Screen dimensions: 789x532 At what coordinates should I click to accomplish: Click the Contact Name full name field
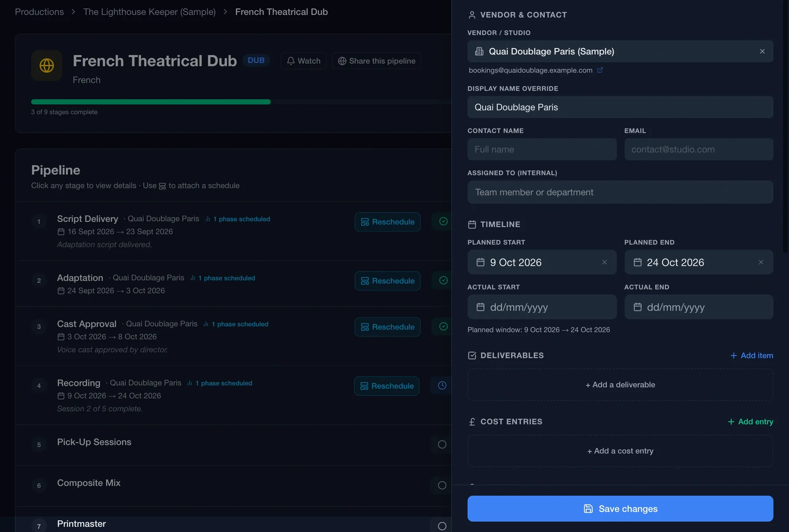542,149
